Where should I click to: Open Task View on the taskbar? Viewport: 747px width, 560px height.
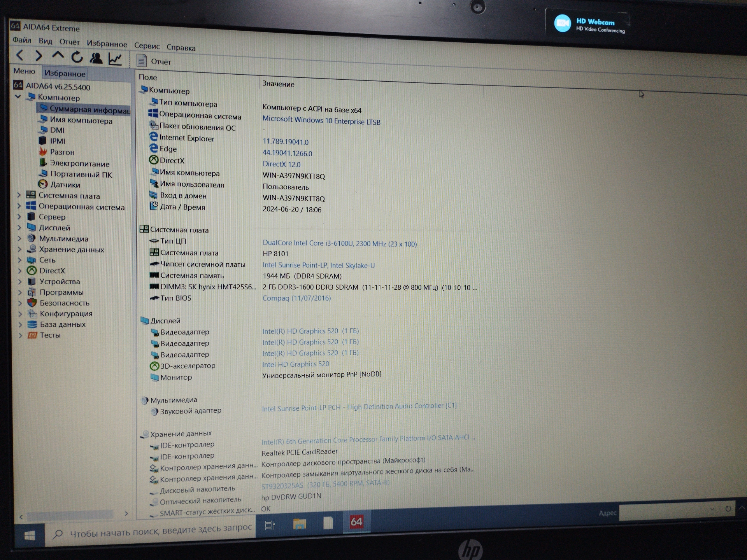(x=270, y=525)
